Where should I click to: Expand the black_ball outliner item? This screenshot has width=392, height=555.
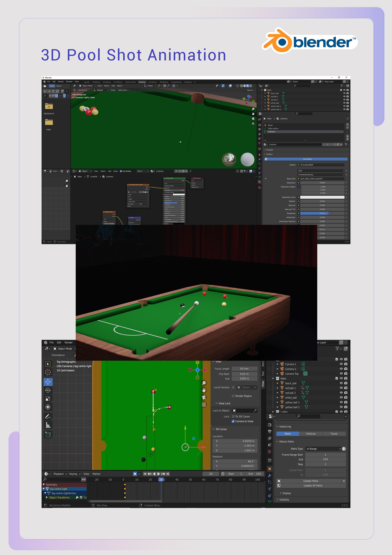click(278, 383)
